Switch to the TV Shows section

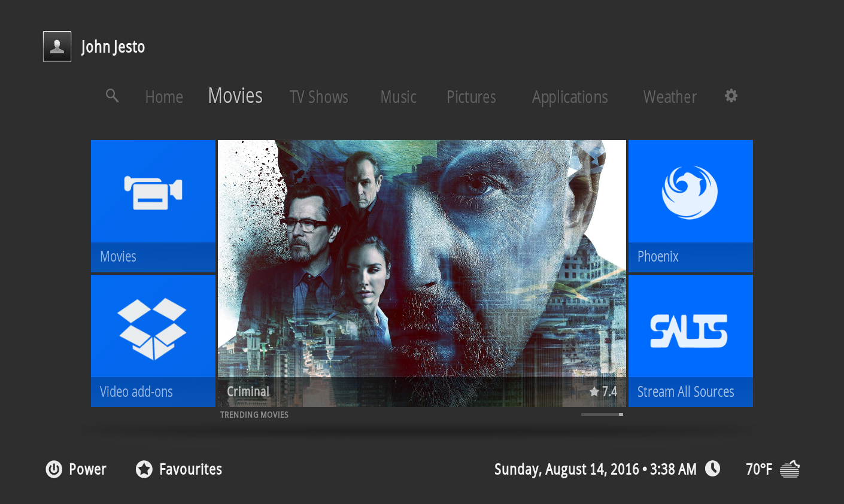pos(319,97)
